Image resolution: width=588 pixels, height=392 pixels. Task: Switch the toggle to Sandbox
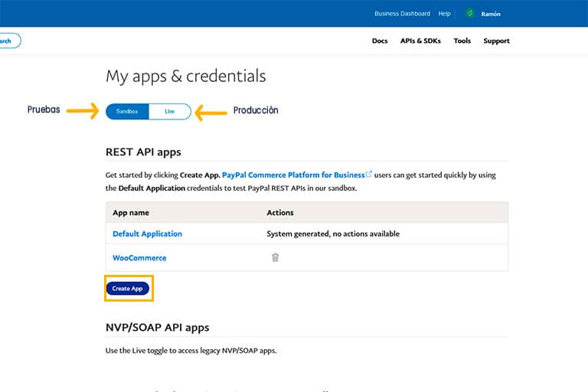coord(127,112)
